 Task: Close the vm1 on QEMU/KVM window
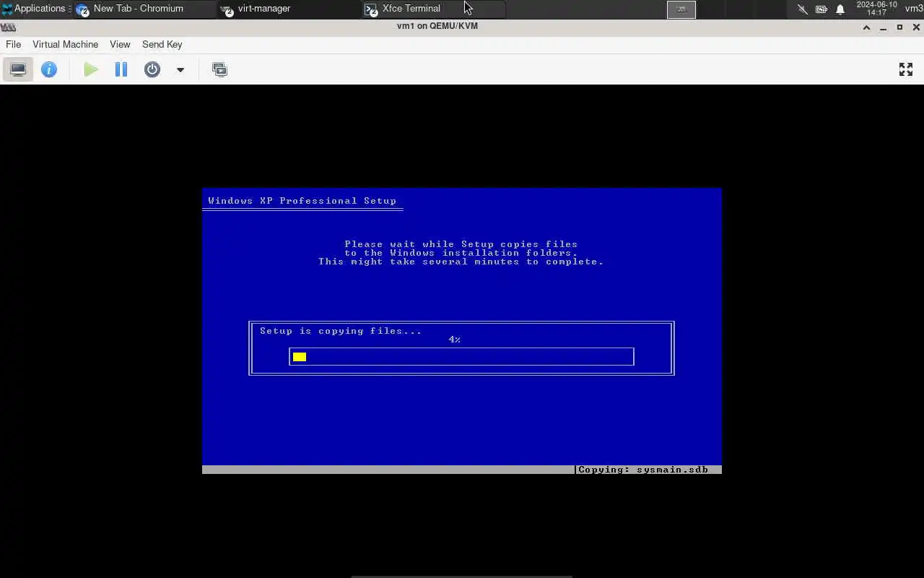click(917, 27)
